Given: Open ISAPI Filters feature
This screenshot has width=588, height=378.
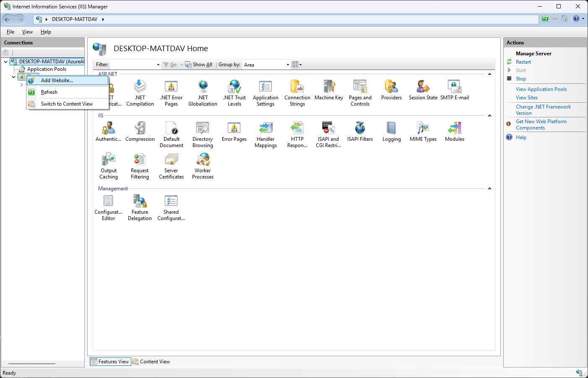Looking at the screenshot, I should pos(360,132).
